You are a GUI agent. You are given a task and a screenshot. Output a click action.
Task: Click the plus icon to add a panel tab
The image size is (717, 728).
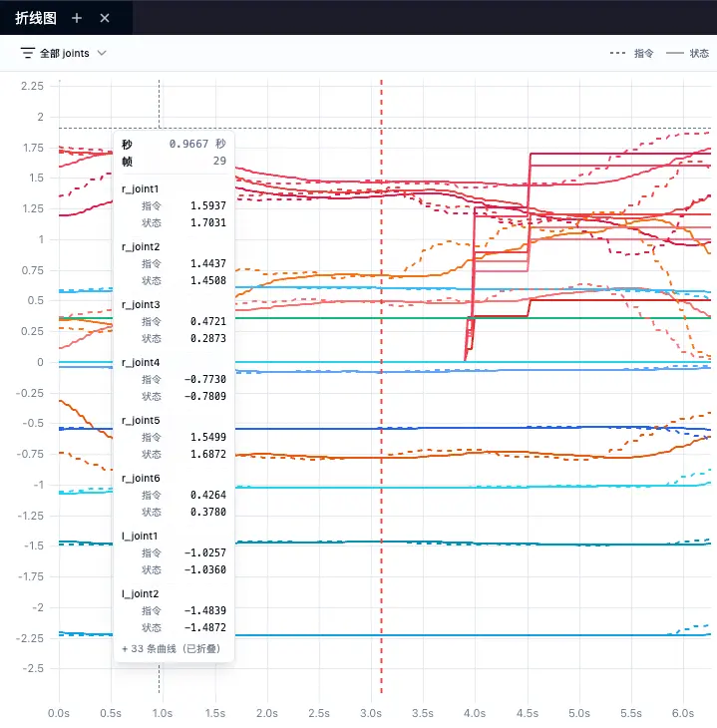coord(77,18)
